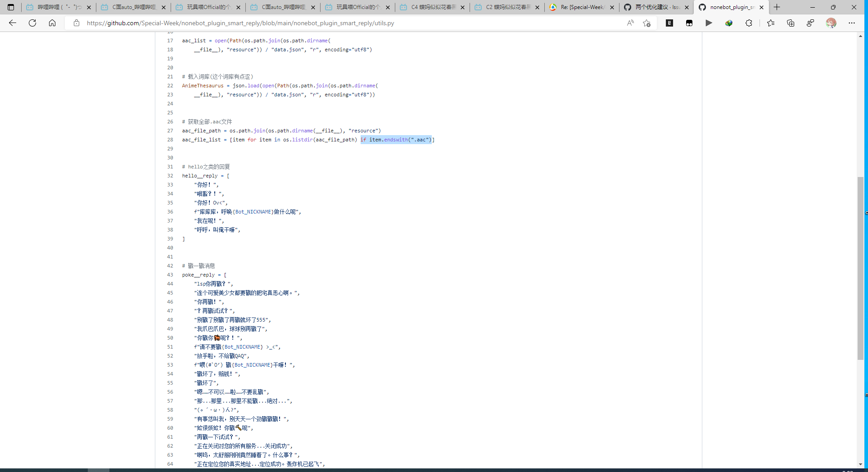Screen dimensions: 868x472
Task: Open the Collections panel icon
Action: point(791,23)
